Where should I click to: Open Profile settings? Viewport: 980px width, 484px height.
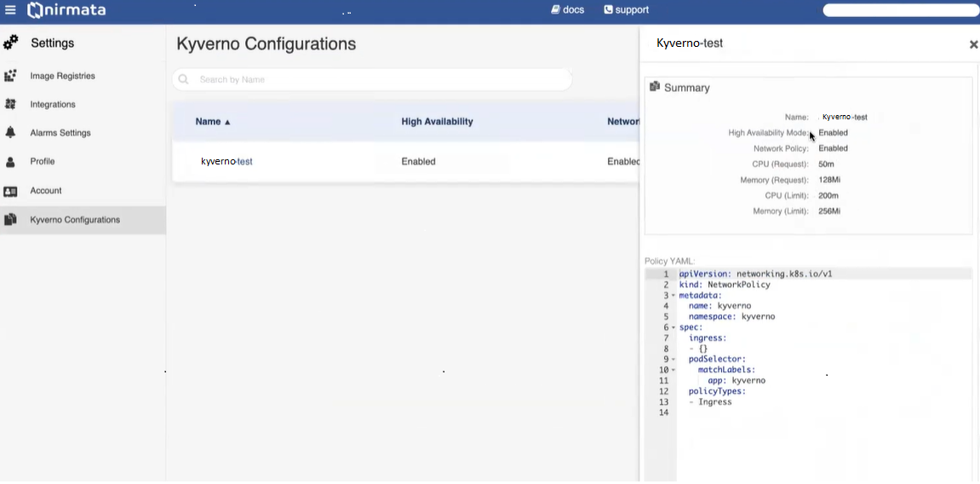tap(43, 161)
